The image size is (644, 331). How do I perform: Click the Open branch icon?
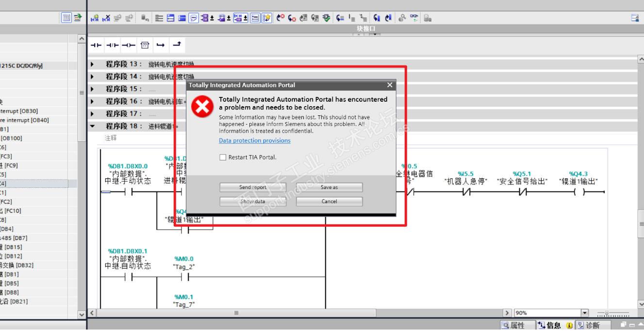[161, 45]
